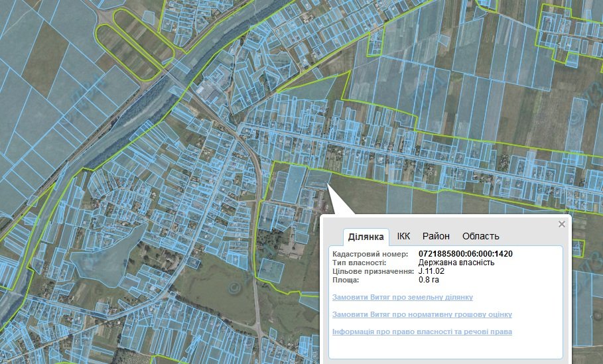
Task: Click the Державна власність ownership value
Action: coord(456,263)
